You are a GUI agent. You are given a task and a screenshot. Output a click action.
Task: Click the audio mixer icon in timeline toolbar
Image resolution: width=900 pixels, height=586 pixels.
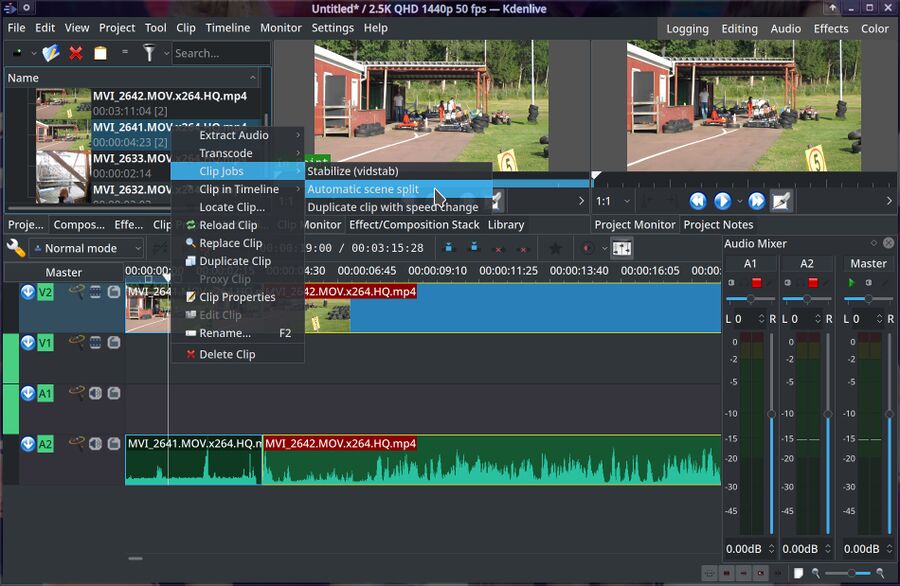coord(622,248)
